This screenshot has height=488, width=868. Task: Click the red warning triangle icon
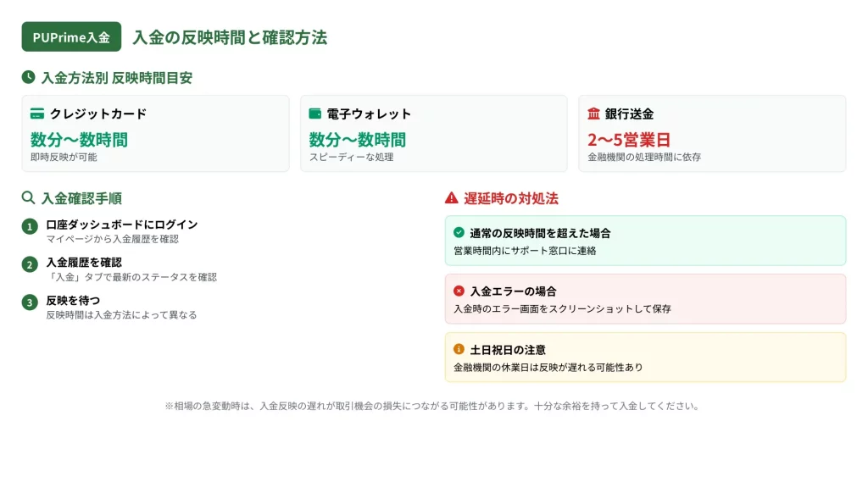pyautogui.click(x=452, y=198)
